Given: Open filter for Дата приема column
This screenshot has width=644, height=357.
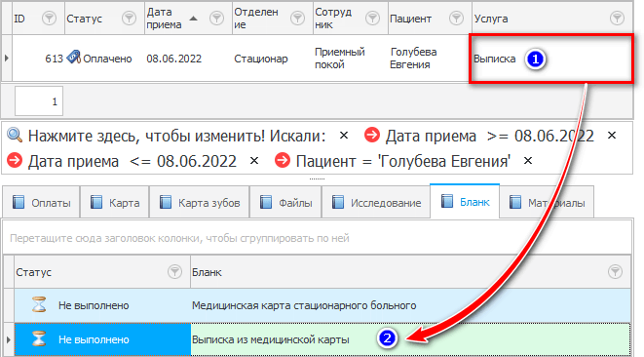Looking at the screenshot, I should tap(216, 19).
